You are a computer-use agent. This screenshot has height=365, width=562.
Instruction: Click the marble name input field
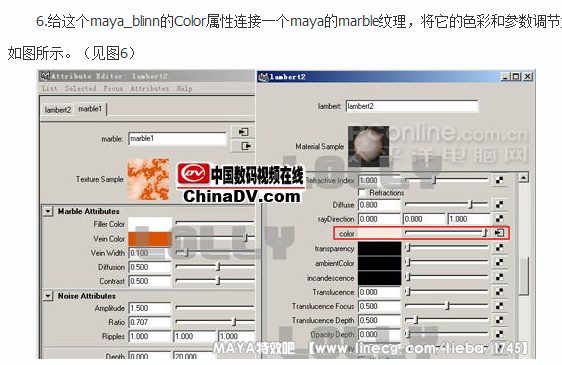click(177, 138)
